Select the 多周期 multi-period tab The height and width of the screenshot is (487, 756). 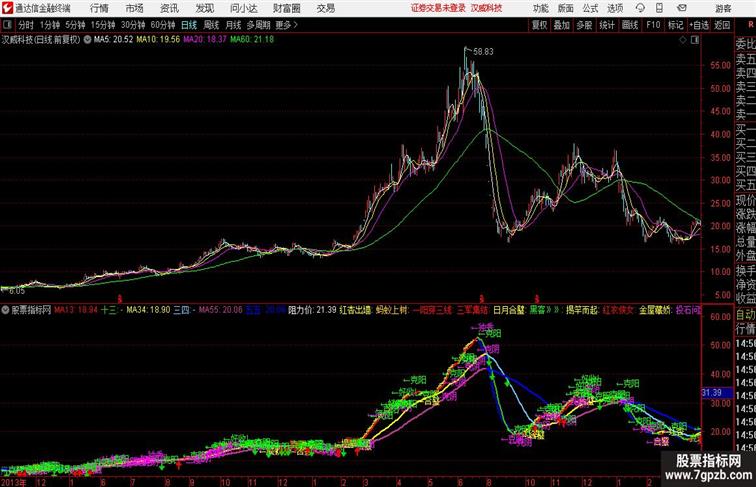[258, 25]
